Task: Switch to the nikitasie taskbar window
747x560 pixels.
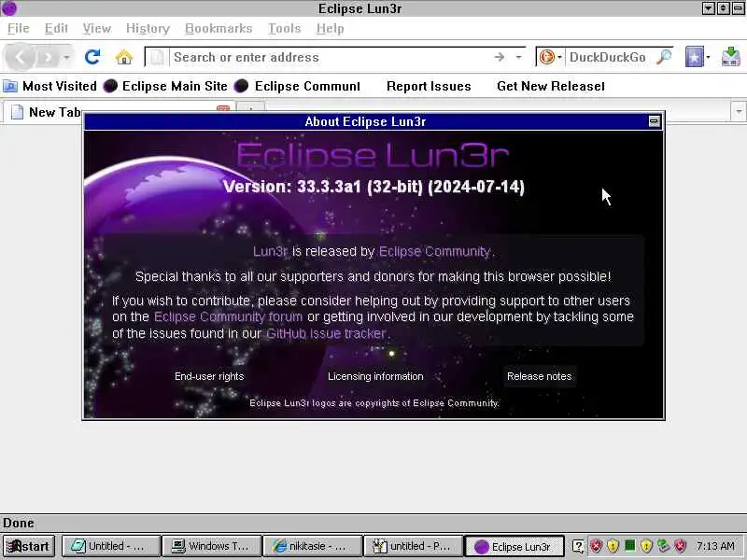Action: tap(312, 546)
